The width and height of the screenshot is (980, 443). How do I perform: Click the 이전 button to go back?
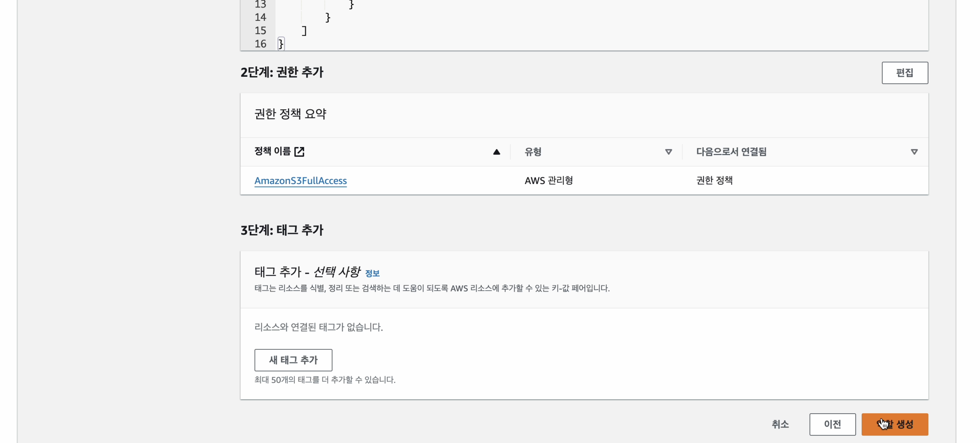click(833, 424)
